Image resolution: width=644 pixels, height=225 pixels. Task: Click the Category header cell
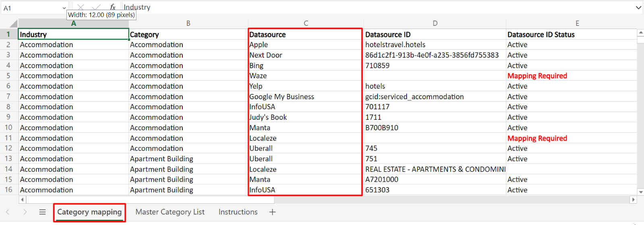click(188, 34)
